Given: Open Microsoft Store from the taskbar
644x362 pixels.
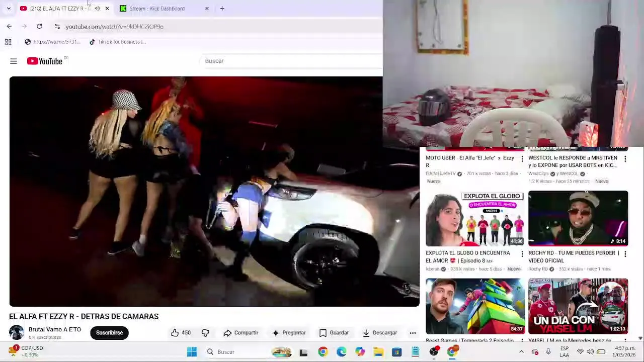Looking at the screenshot, I should click(x=396, y=352).
